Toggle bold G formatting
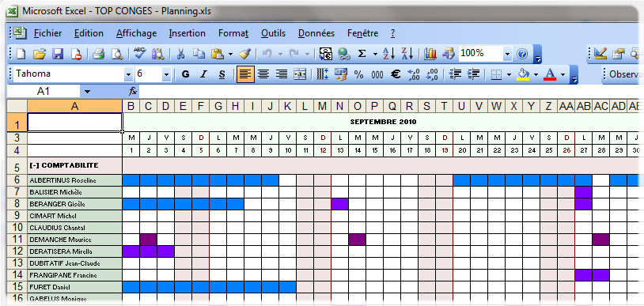 (186, 74)
